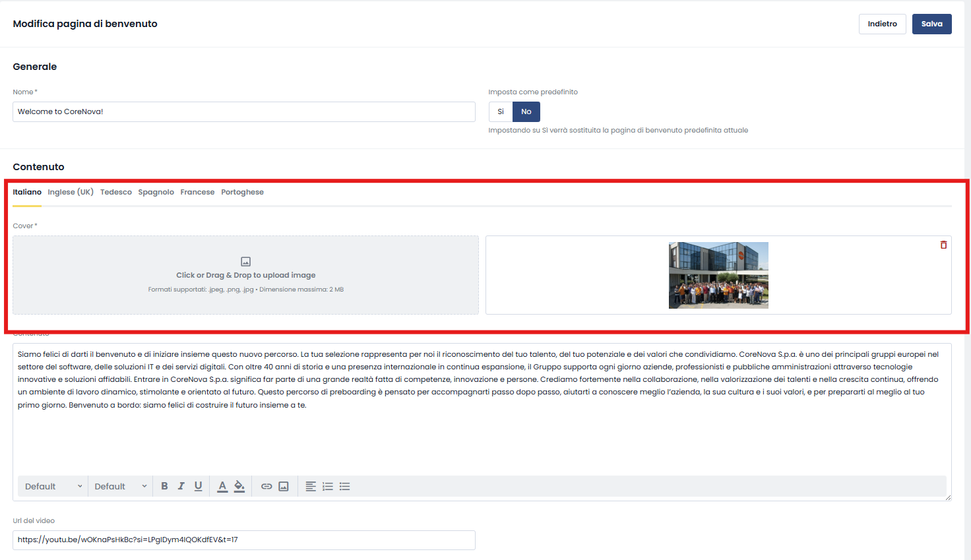971x560 pixels.
Task: Select No for default welcome page
Action: pos(526,111)
